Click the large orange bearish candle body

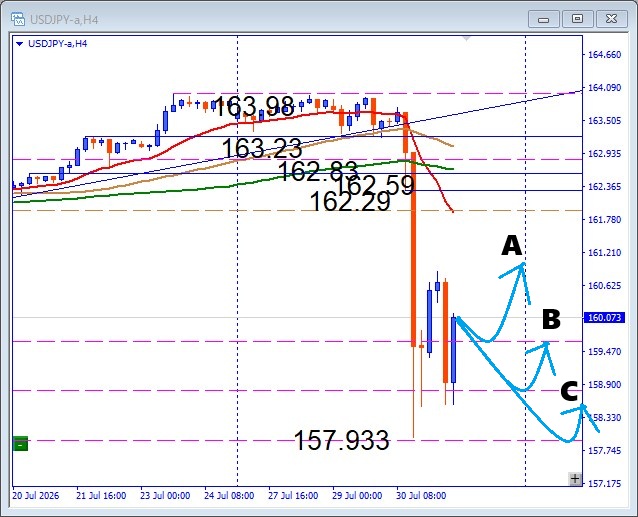(x=413, y=249)
